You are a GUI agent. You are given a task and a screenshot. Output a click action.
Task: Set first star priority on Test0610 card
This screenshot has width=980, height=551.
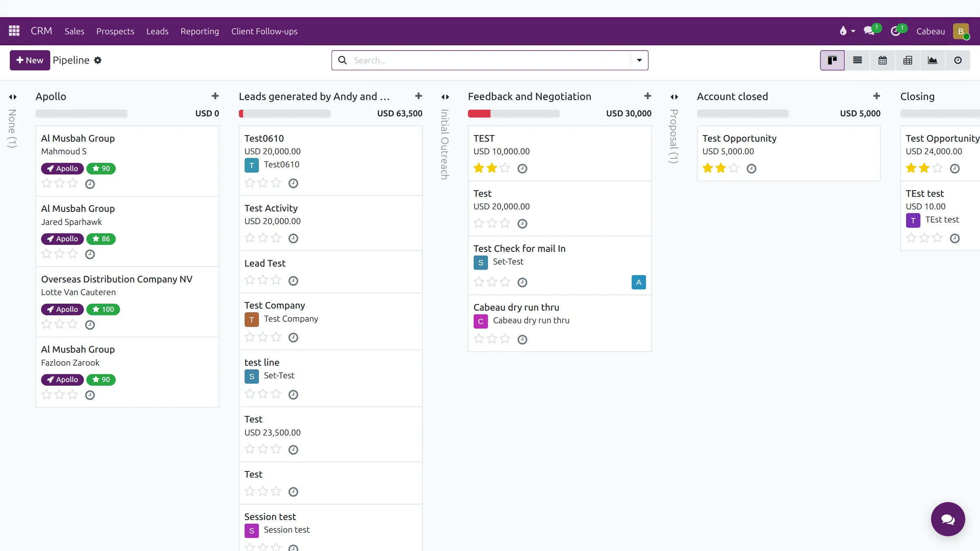[250, 183]
